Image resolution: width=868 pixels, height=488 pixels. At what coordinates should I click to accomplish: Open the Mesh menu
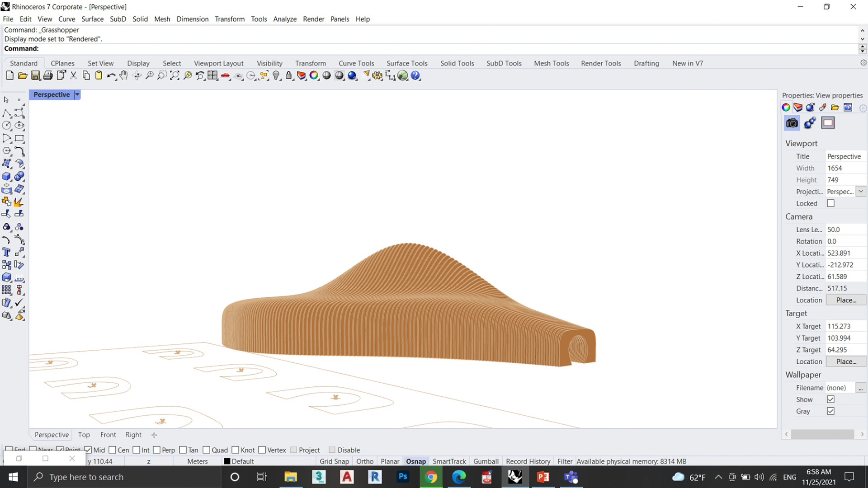click(x=162, y=19)
